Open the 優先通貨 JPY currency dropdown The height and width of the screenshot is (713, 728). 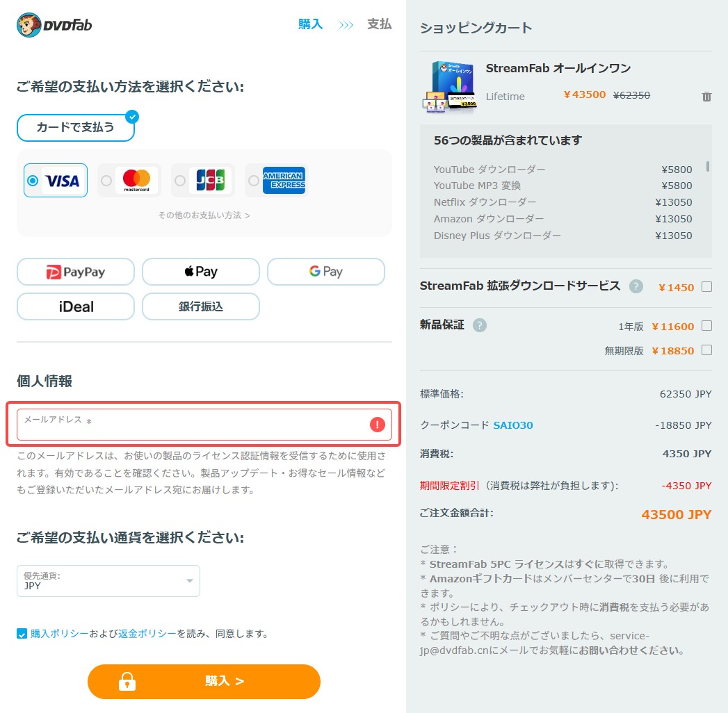[108, 581]
